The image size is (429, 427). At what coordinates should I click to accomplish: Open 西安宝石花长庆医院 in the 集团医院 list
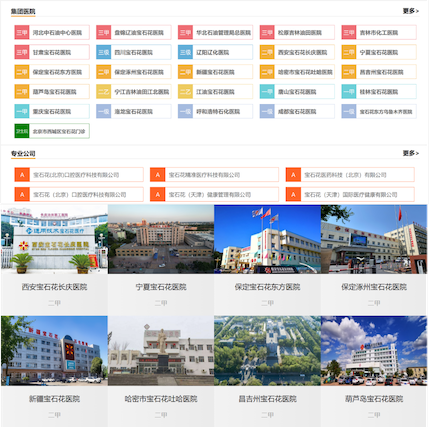[297, 52]
